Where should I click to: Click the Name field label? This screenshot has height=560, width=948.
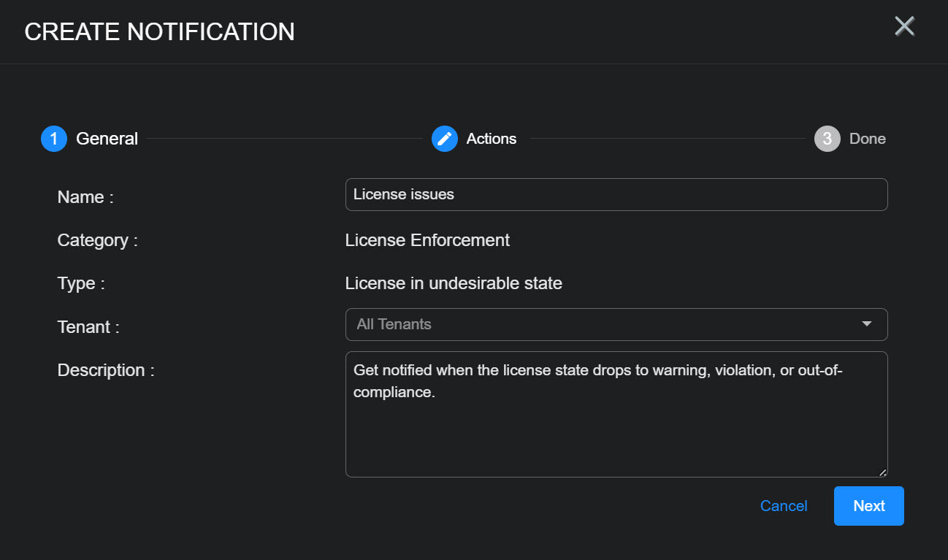85,197
